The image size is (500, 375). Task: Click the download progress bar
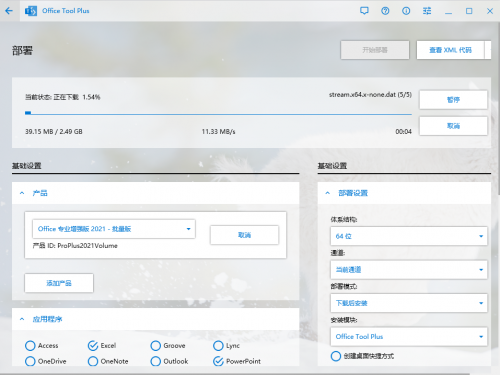point(218,114)
